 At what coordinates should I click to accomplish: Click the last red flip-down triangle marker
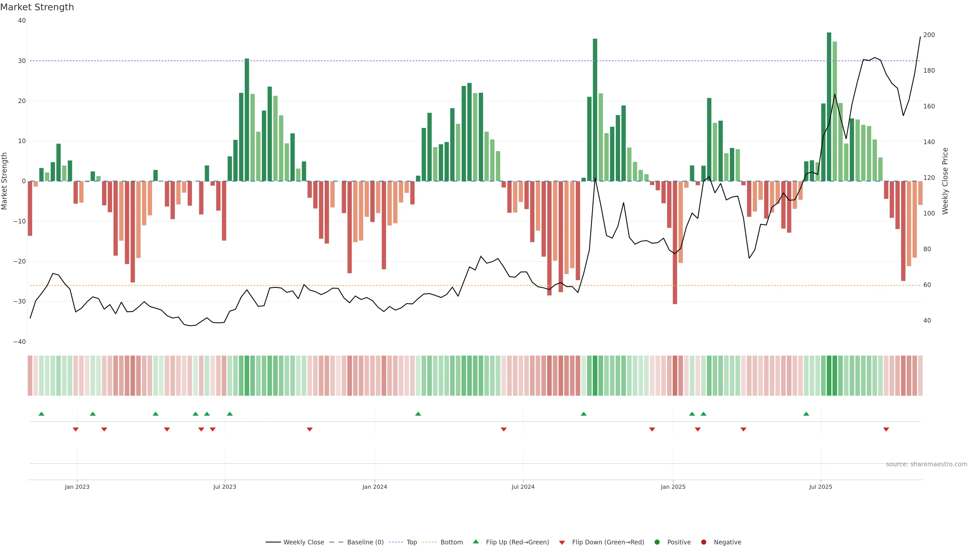(x=886, y=429)
